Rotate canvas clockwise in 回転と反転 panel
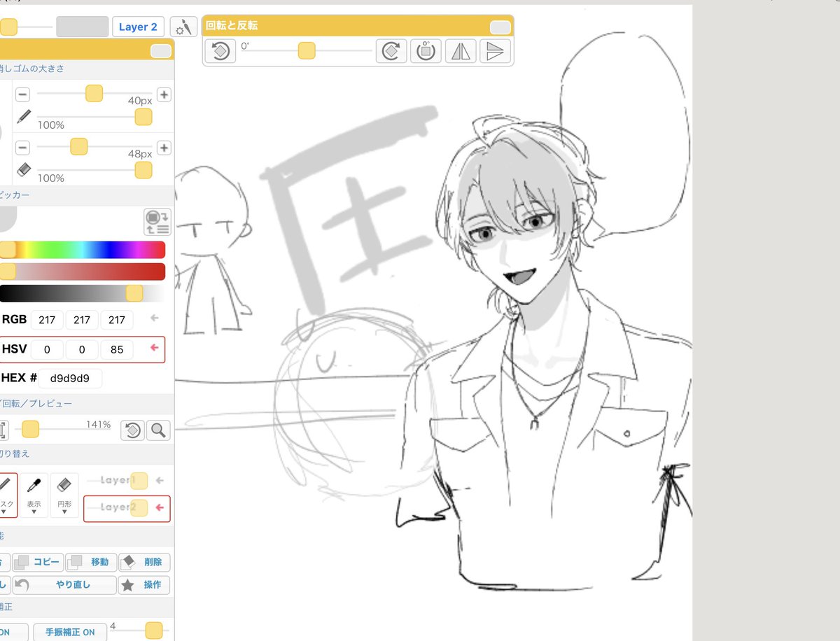 click(x=391, y=51)
